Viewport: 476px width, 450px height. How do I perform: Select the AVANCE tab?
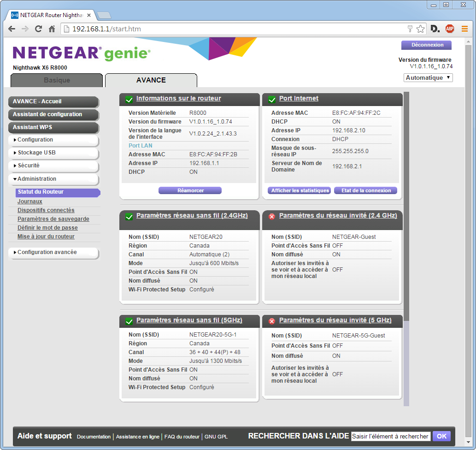151,80
